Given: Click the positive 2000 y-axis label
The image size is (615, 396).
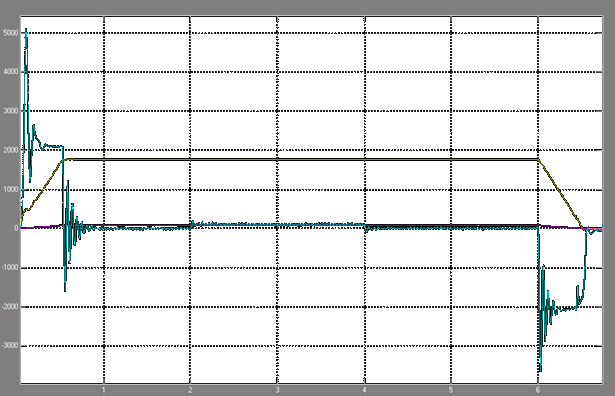Looking at the screenshot, I should tap(11, 150).
